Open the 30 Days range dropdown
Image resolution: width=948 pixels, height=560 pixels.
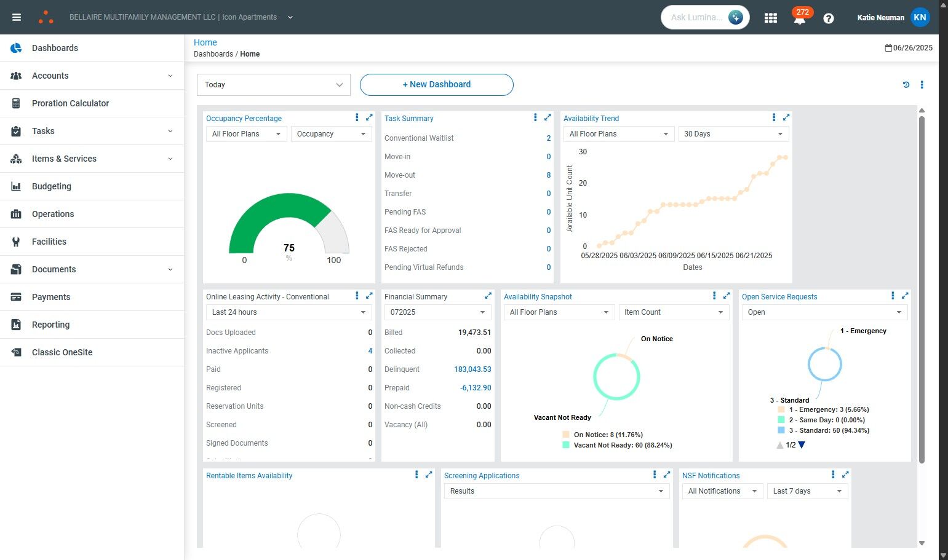click(733, 134)
